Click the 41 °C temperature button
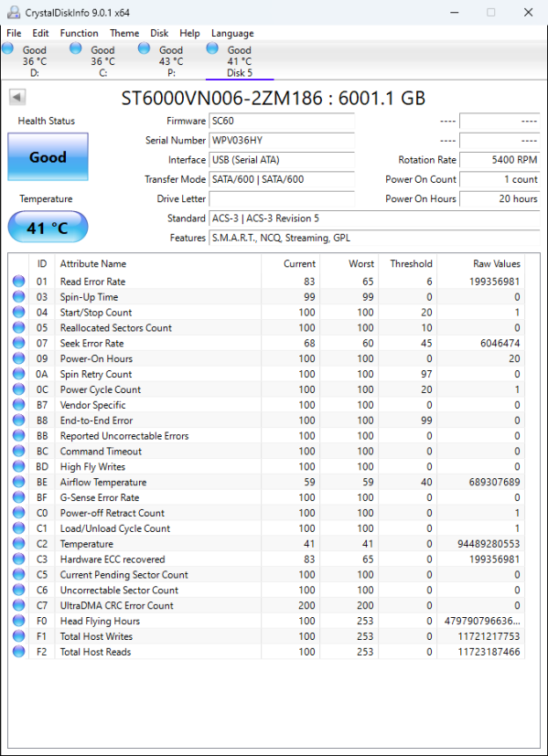 48,227
